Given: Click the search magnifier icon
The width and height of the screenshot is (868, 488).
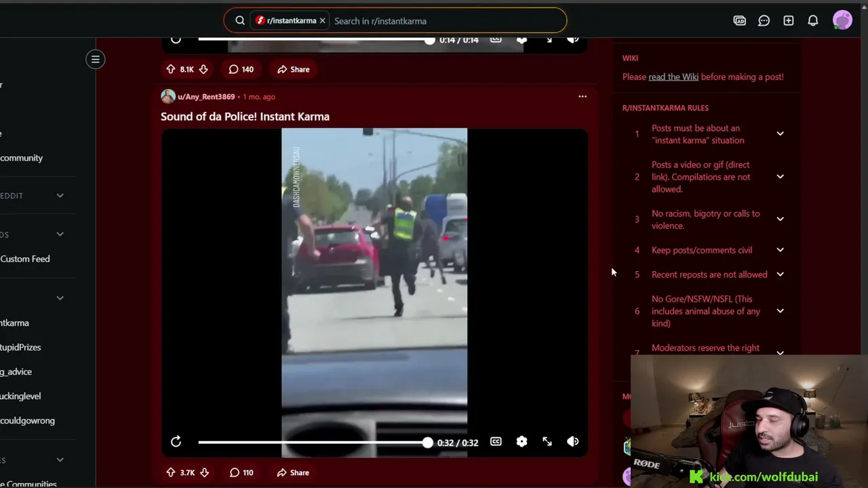Looking at the screenshot, I should coord(240,21).
